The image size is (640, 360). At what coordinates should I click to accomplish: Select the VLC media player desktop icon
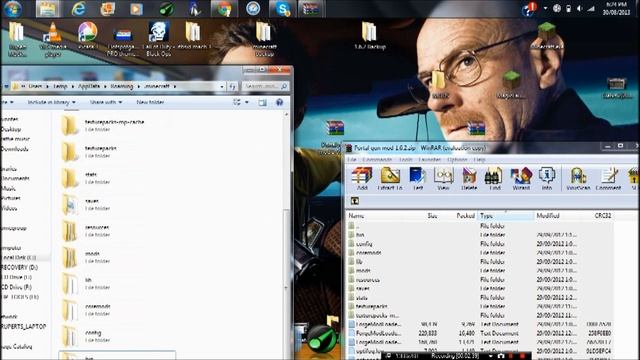tap(53, 40)
